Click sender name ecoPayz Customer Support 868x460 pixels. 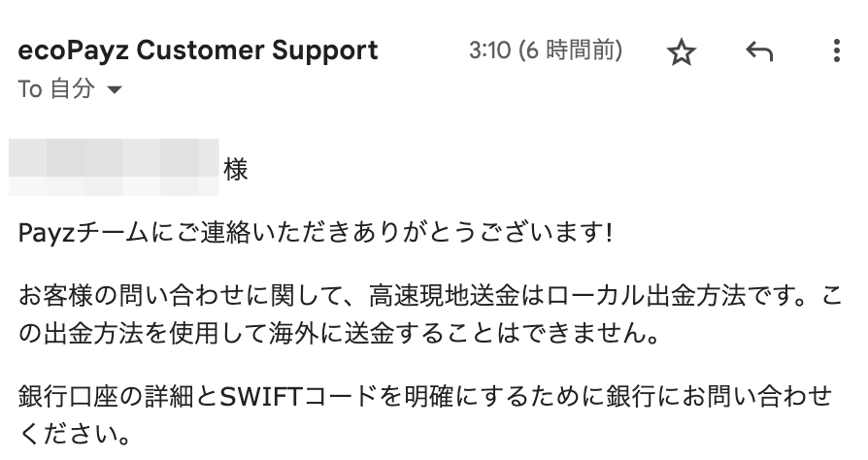(198, 50)
